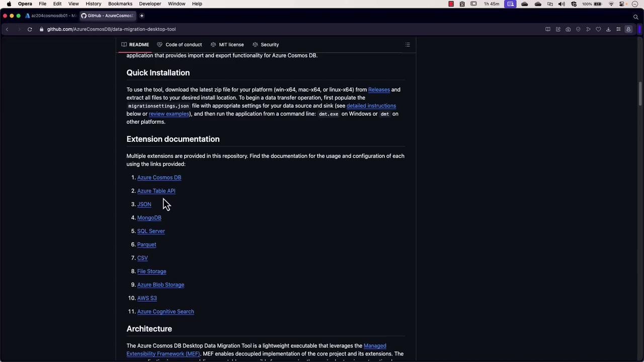644x362 pixels.
Task: Click the page vertical scrollbar
Action: click(640, 93)
